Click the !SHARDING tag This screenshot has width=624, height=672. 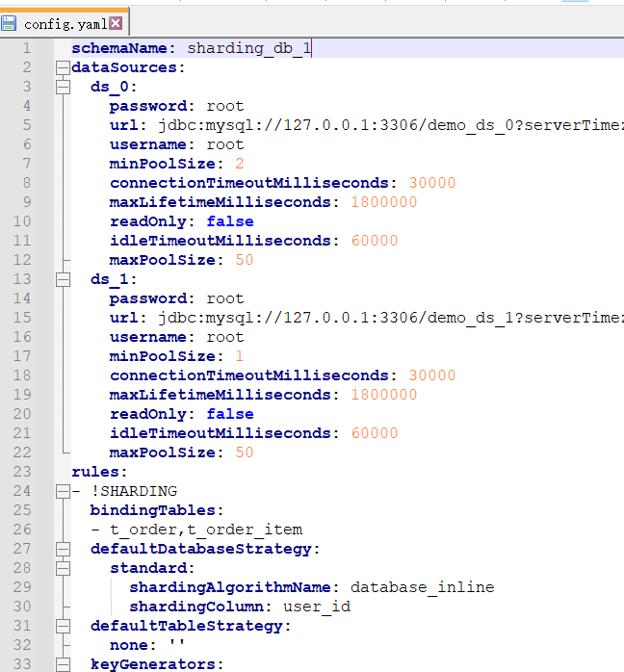(x=134, y=491)
